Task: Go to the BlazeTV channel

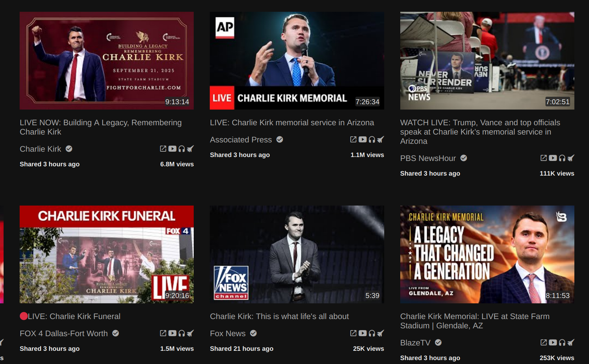Action: click(x=415, y=343)
